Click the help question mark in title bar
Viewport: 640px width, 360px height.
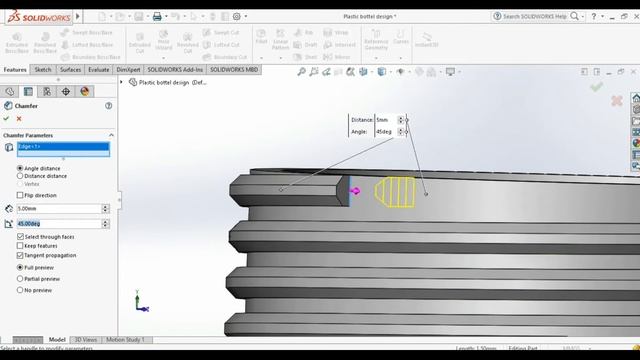coord(594,16)
